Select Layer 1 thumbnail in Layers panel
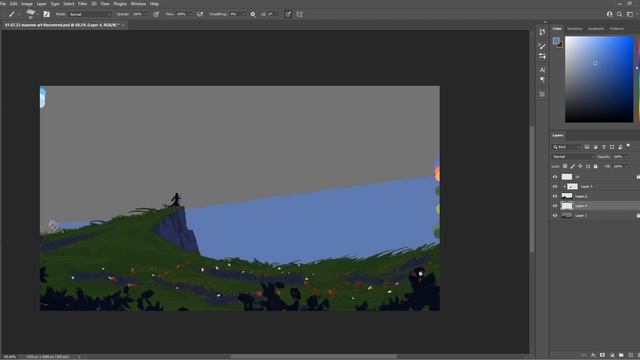 (567, 216)
